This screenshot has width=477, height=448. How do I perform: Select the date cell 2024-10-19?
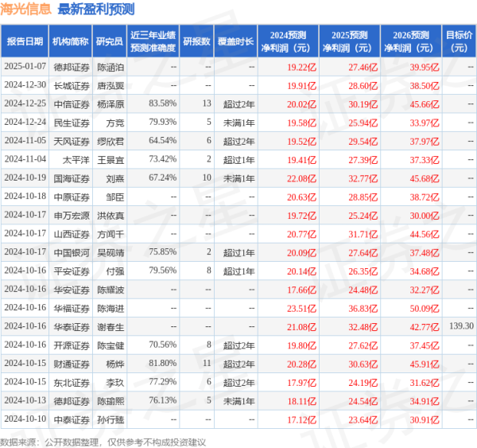pyautogui.click(x=25, y=178)
